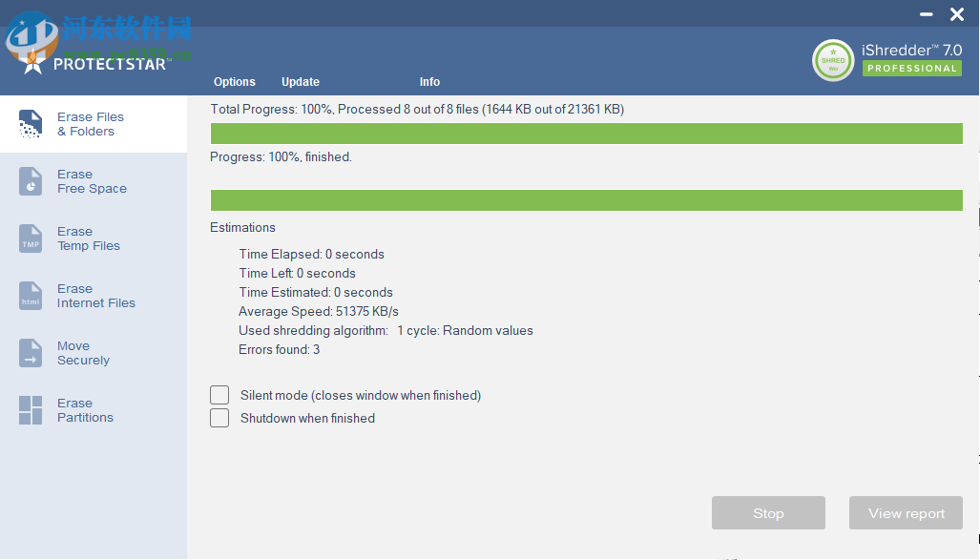Select the Erase Free Space label
The height and width of the screenshot is (560, 980).
click(92, 181)
